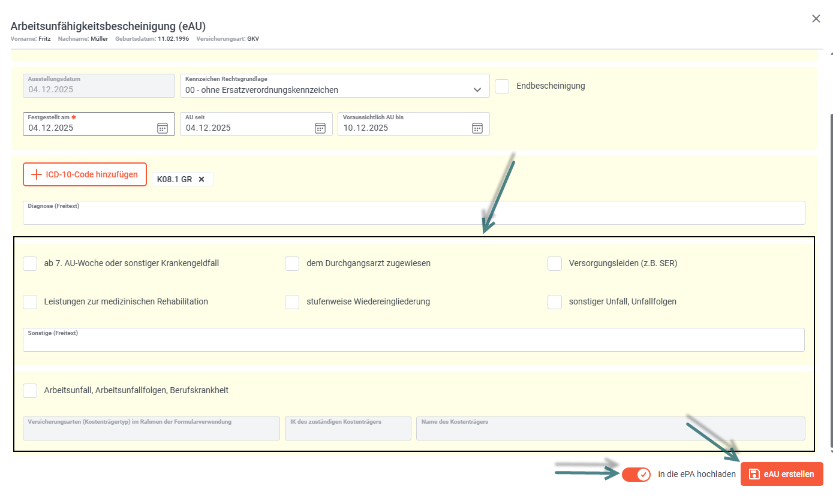
Task: Toggle in die ePA hochladen switch
Action: (x=636, y=475)
